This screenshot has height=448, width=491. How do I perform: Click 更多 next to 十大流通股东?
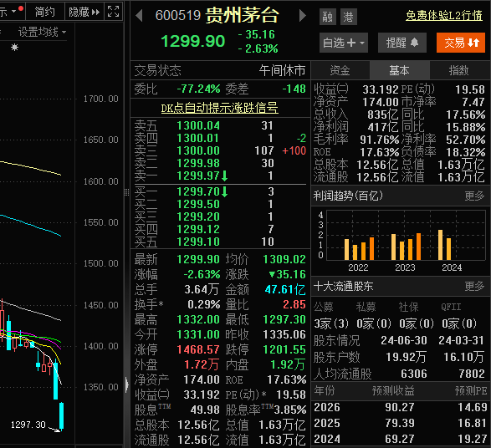[474, 286]
